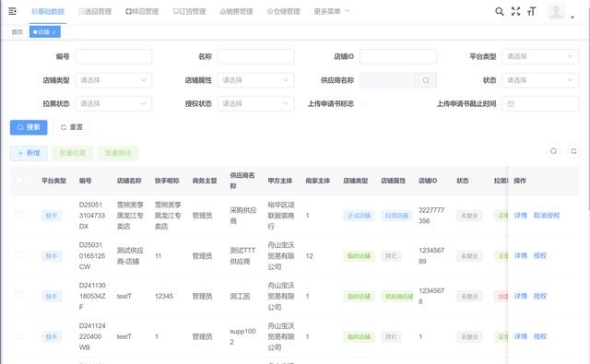
Task: Tick the checkbox for row D250513104733DX
Action: pos(18,215)
